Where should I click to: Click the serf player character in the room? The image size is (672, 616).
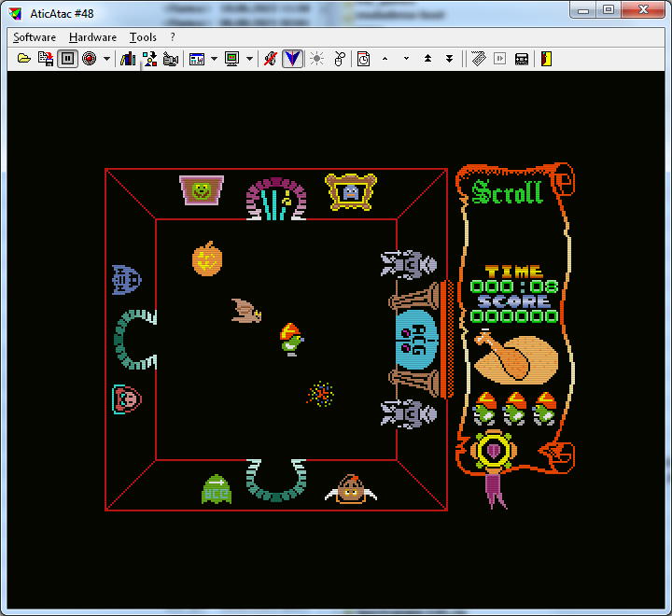point(291,339)
